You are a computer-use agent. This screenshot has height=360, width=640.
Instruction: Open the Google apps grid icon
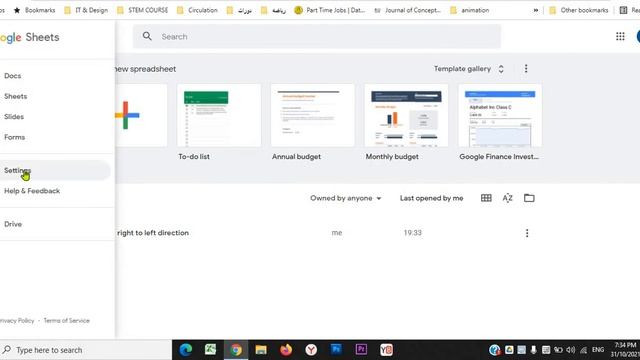click(620, 37)
